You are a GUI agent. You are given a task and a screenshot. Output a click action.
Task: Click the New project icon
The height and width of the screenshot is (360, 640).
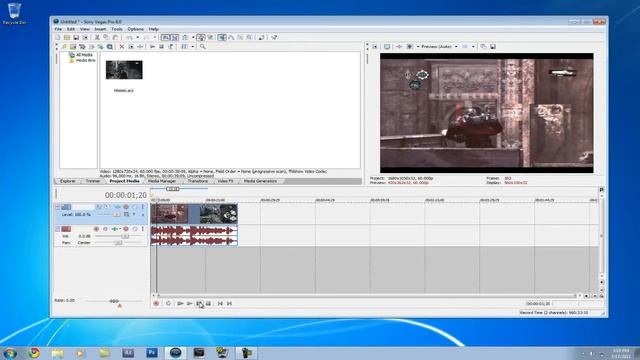click(58, 38)
